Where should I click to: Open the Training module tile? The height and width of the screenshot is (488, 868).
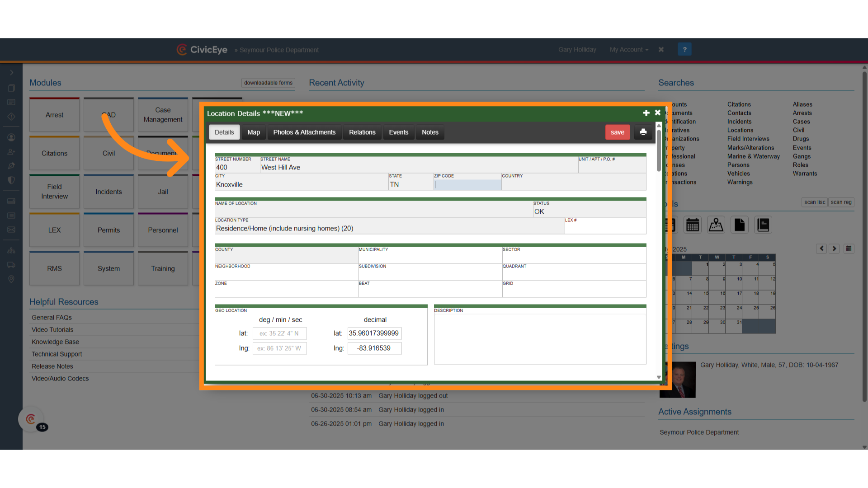click(163, 268)
